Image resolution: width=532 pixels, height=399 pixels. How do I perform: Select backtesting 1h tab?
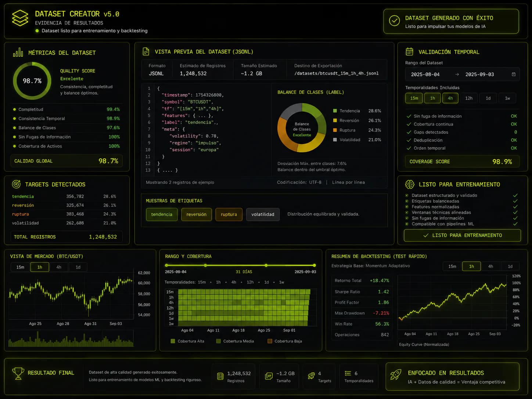point(471,266)
